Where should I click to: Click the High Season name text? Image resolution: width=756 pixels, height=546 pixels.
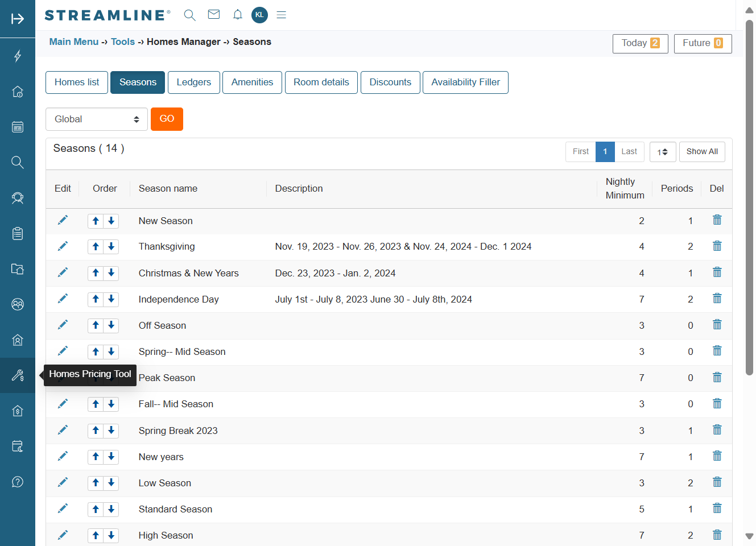(x=166, y=535)
